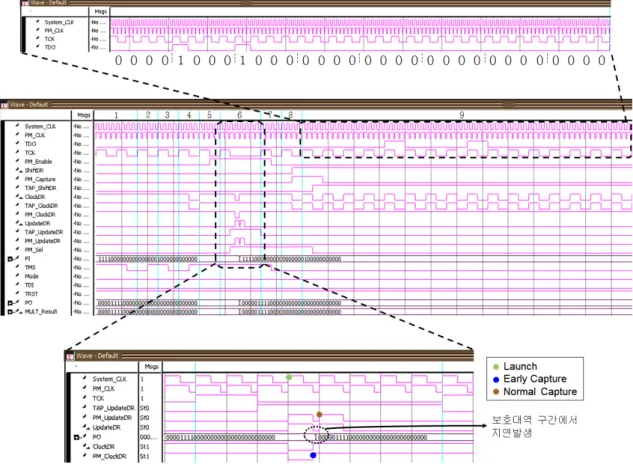Click the bottom Wave window title icon
This screenshot has width=633, height=470.
pos(70,356)
